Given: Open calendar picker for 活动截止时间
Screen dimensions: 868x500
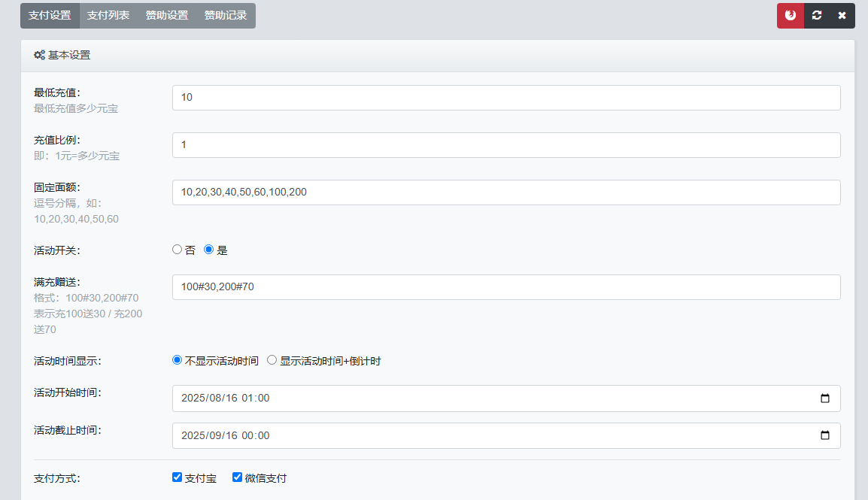Looking at the screenshot, I should [x=824, y=435].
